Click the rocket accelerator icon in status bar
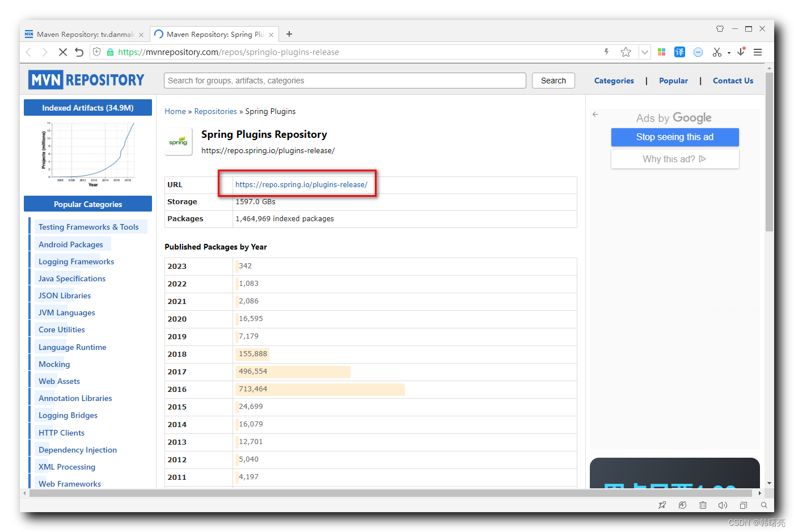The height and width of the screenshot is (532, 794). point(662,505)
